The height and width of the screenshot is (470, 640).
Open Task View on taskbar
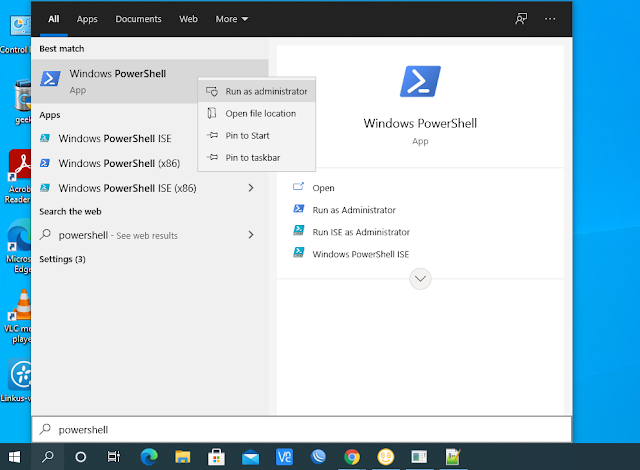click(x=114, y=457)
